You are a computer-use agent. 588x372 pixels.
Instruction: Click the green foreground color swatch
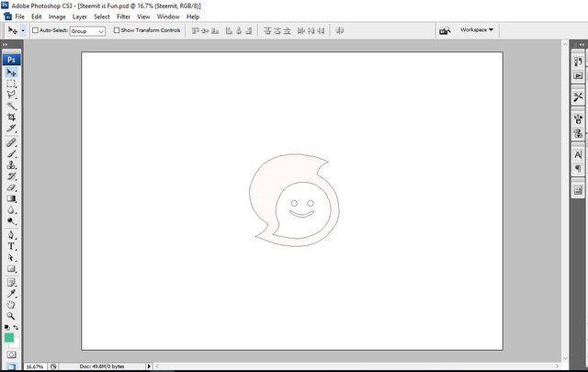tap(8, 337)
